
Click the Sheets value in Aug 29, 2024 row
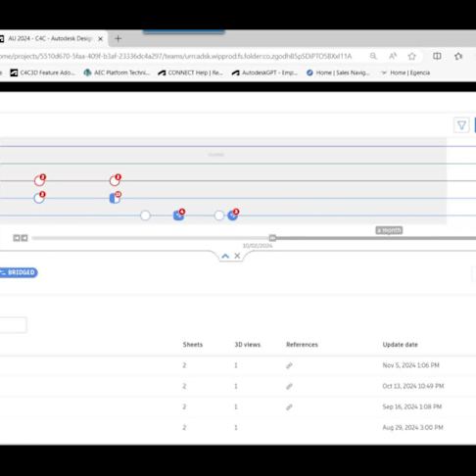184,427
